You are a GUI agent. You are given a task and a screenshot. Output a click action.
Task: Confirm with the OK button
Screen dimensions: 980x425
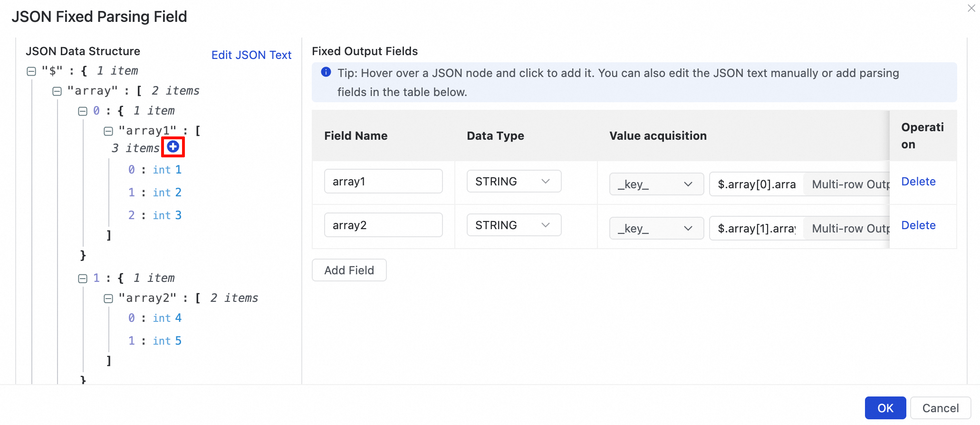coord(885,408)
